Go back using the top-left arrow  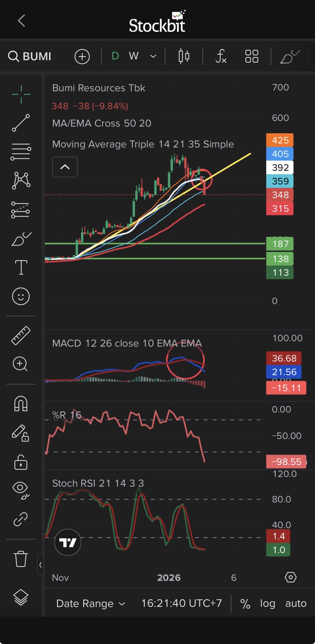coord(21,21)
